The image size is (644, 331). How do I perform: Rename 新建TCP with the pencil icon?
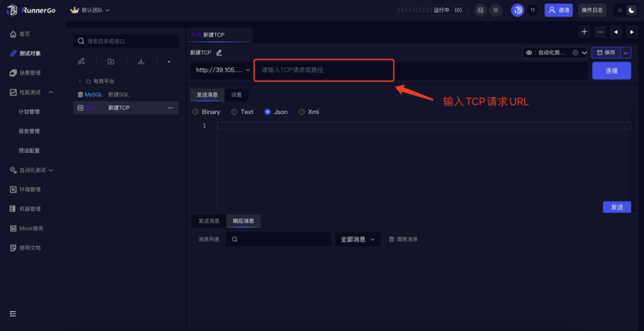[x=219, y=52]
